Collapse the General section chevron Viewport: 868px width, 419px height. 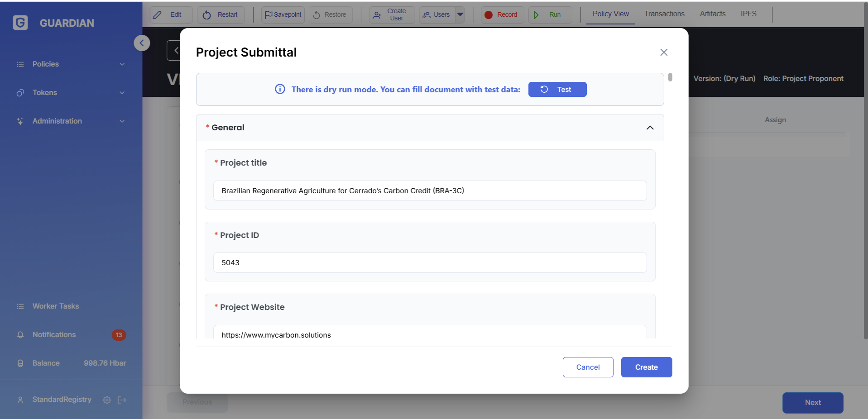tap(650, 128)
